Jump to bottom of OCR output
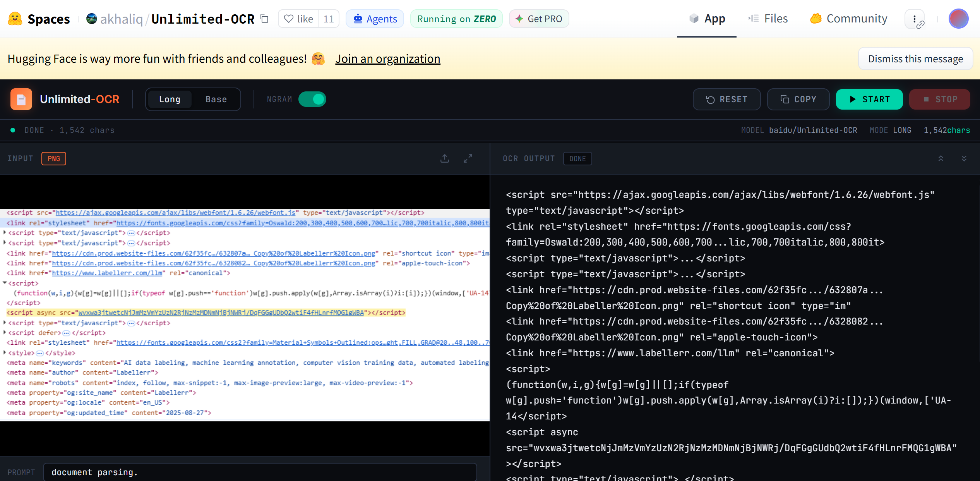The image size is (980, 481). [x=964, y=158]
